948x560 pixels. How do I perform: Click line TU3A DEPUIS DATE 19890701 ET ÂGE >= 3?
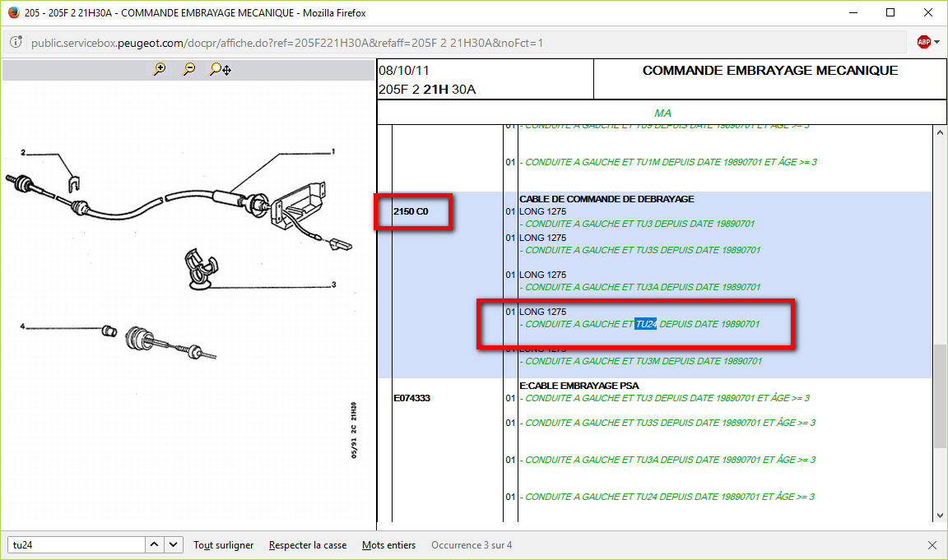tap(667, 460)
